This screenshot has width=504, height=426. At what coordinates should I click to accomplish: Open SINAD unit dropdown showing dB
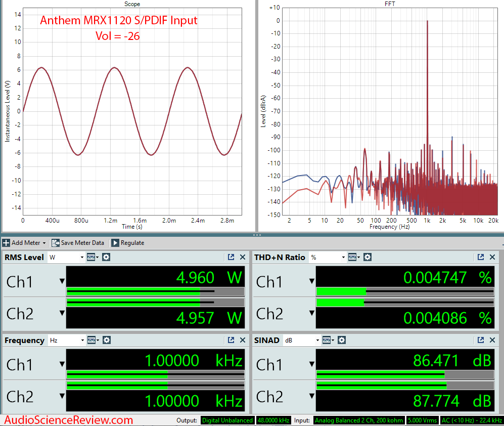click(302, 340)
